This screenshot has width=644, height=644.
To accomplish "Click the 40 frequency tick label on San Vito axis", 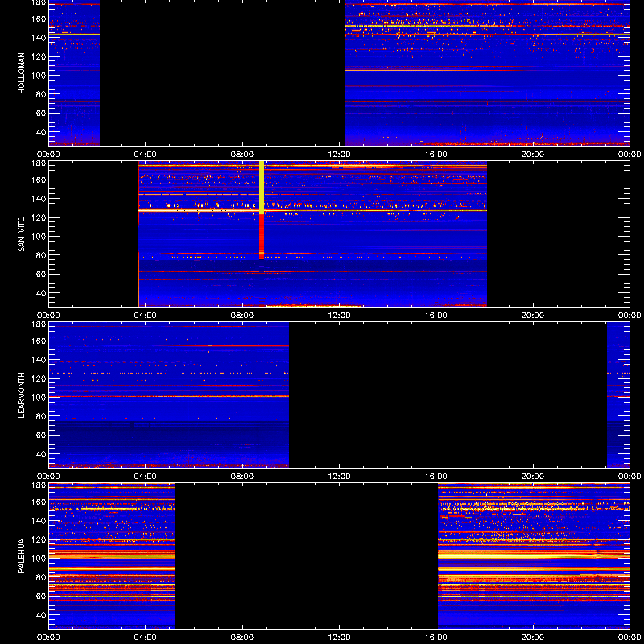I will [x=42, y=293].
